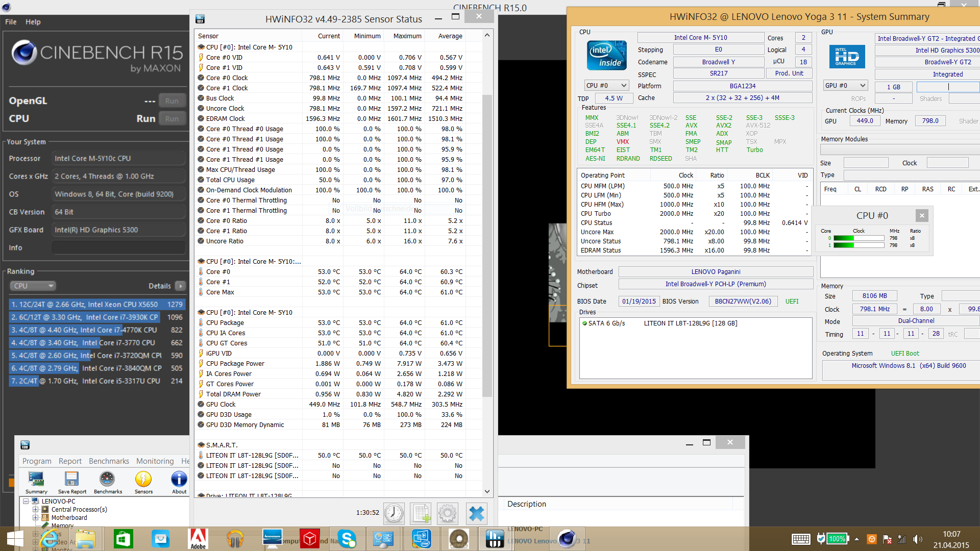
Task: Open the CPU ranking dropdown in Cinebench
Action: coord(33,286)
